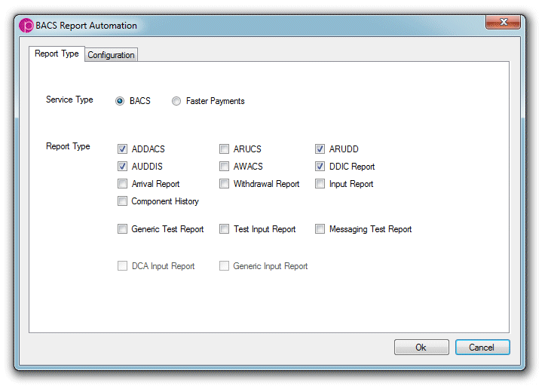Tick the Component History checkbox
Image resolution: width=548 pixels, height=392 pixels.
[122, 201]
